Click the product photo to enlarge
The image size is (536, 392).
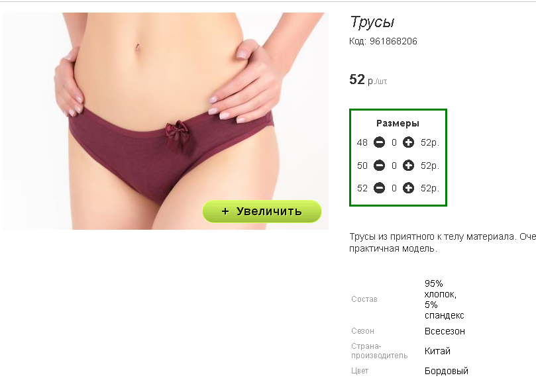tap(166, 121)
